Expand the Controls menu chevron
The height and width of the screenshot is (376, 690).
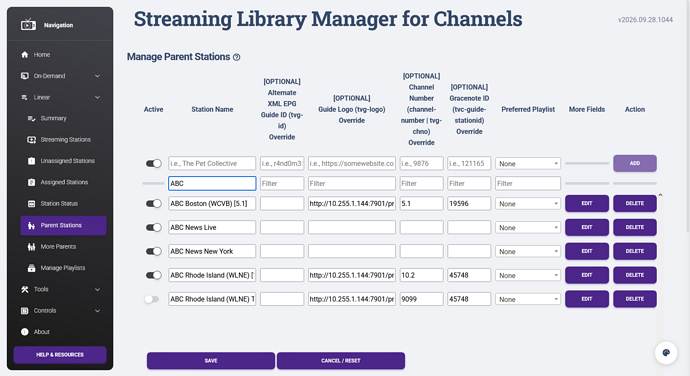[x=97, y=310]
